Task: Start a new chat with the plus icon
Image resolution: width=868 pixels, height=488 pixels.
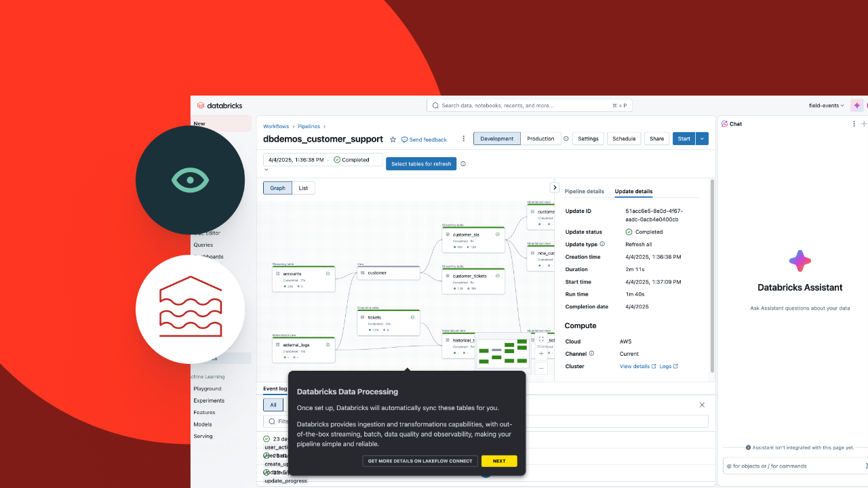Action: [x=863, y=123]
